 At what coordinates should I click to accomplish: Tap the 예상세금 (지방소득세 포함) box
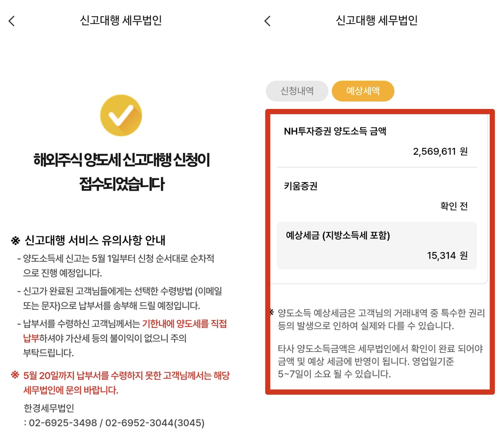(377, 245)
